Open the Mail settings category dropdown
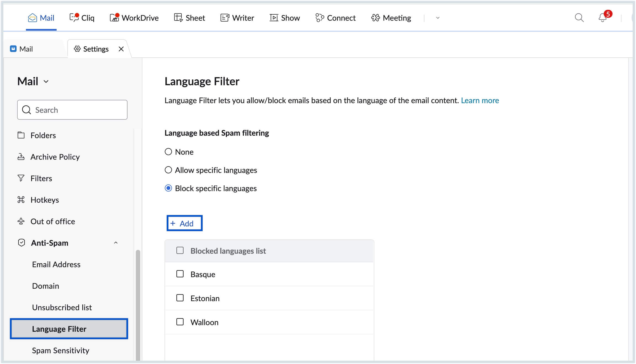Image resolution: width=636 pixels, height=364 pixels. point(33,81)
